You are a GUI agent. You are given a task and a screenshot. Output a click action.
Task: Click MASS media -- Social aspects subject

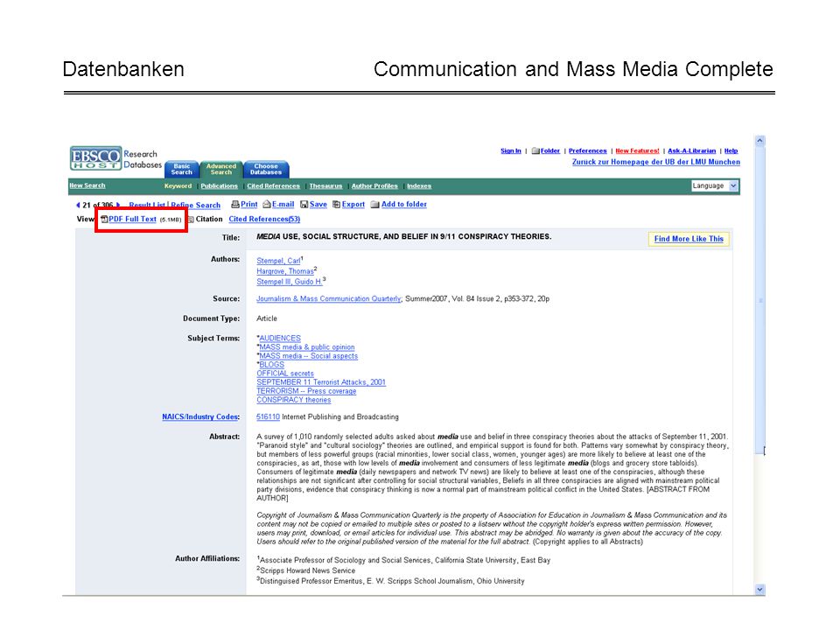(309, 356)
